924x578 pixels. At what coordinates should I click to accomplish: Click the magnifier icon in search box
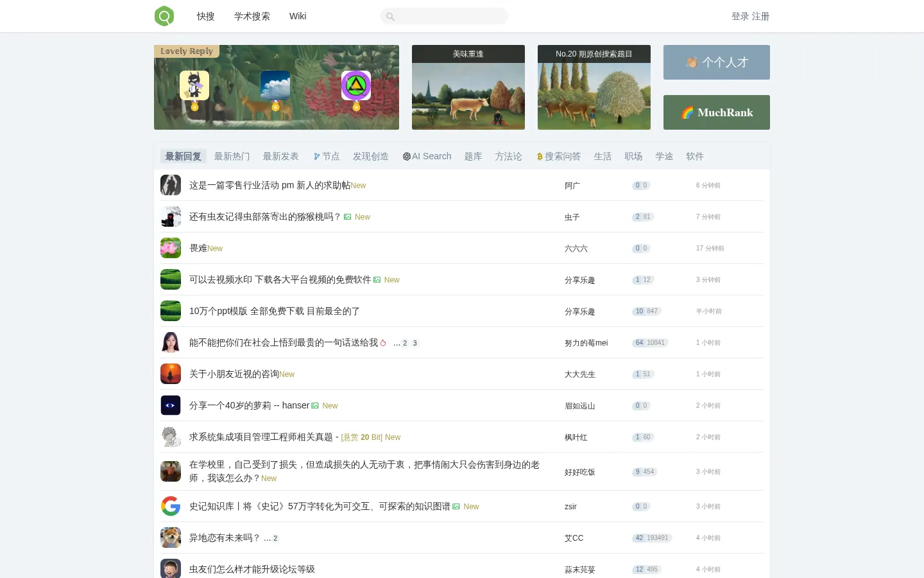pyautogui.click(x=390, y=17)
